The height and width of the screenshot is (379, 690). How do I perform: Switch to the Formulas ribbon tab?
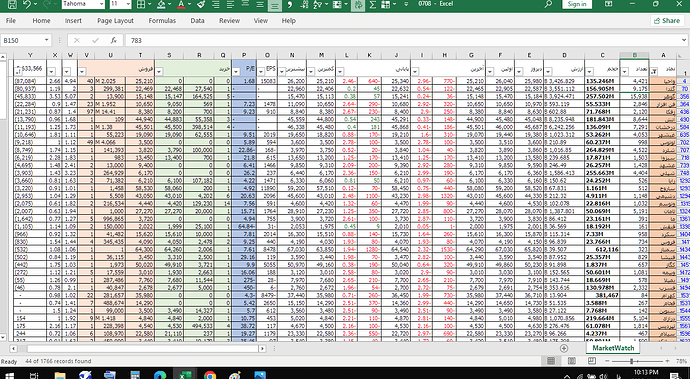162,21
